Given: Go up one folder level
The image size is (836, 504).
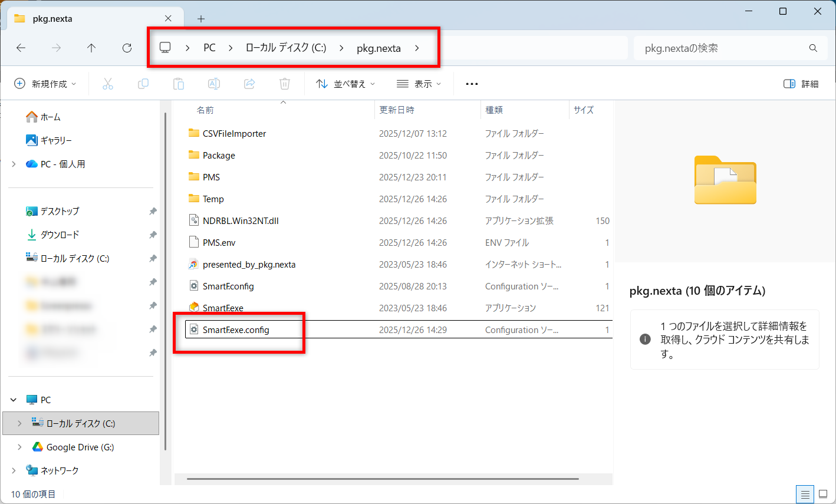Looking at the screenshot, I should (91, 48).
